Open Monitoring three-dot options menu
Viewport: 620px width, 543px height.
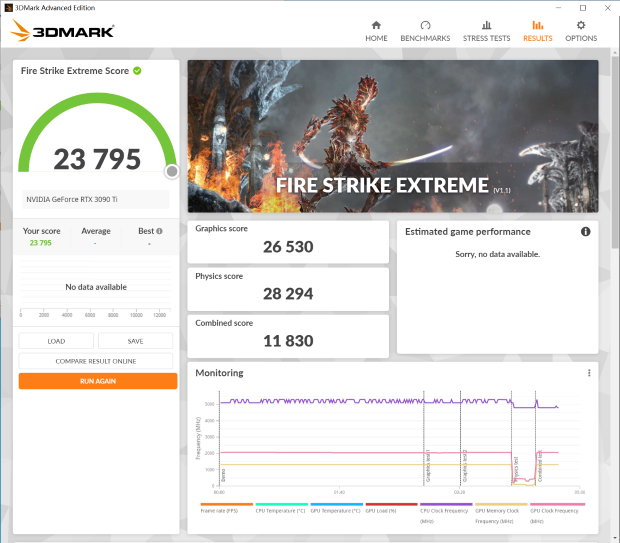589,373
